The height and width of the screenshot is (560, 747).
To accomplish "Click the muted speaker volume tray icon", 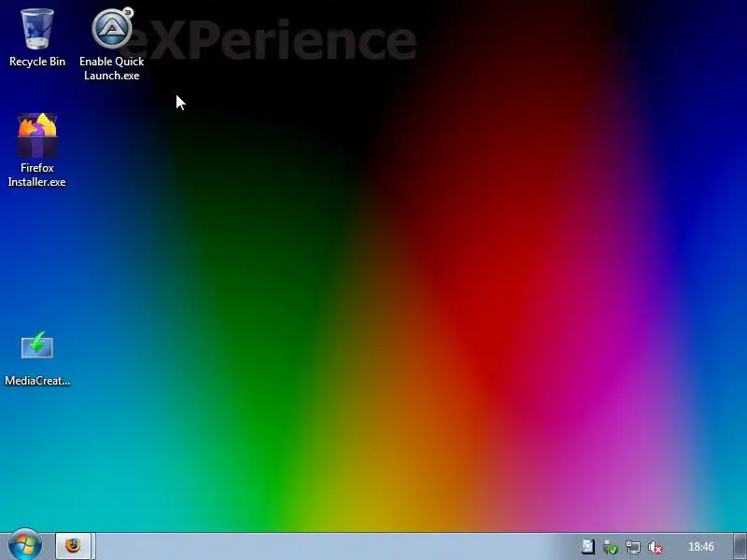I will tap(655, 547).
